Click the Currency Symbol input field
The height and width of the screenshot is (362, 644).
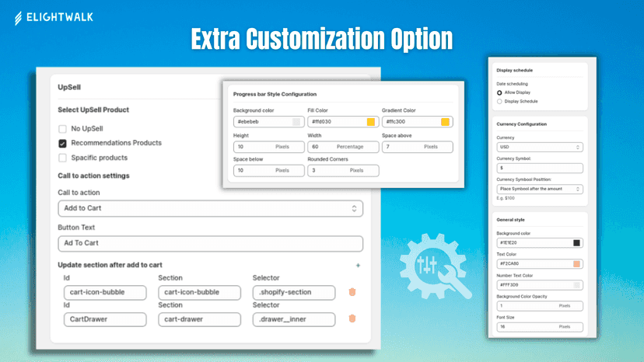(540, 168)
